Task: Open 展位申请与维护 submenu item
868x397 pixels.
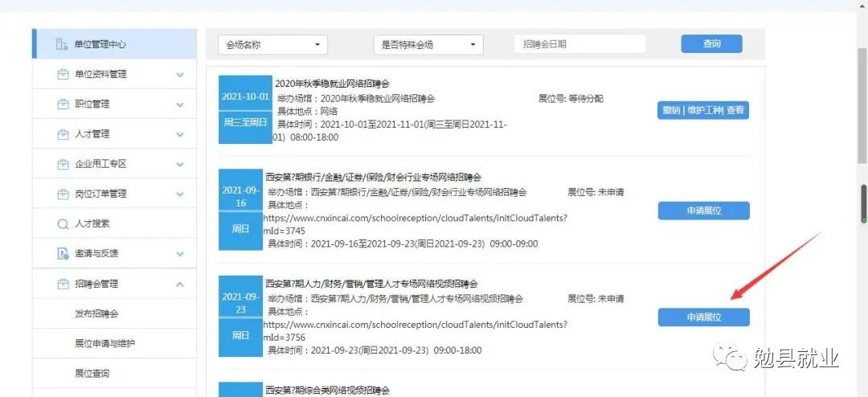Action: [104, 343]
